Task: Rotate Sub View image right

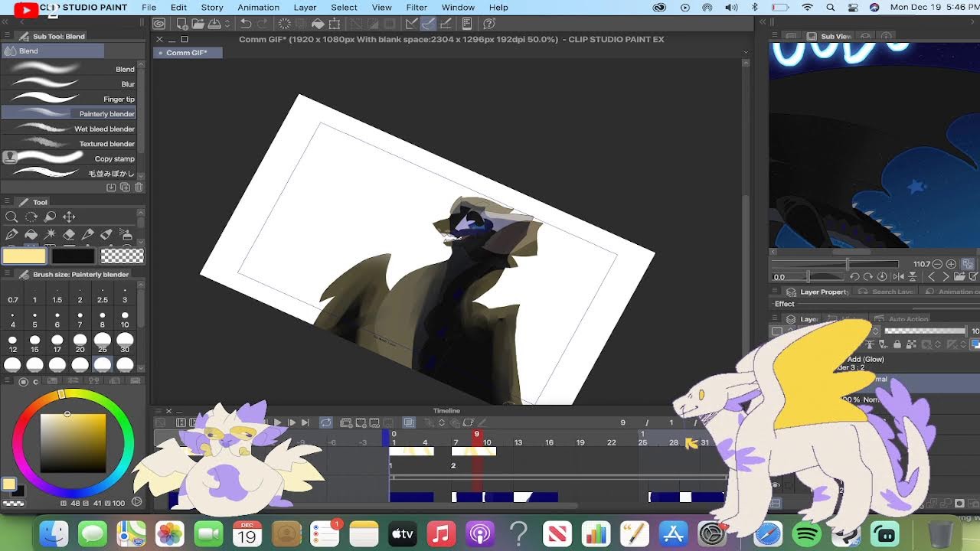Action: coord(868,277)
